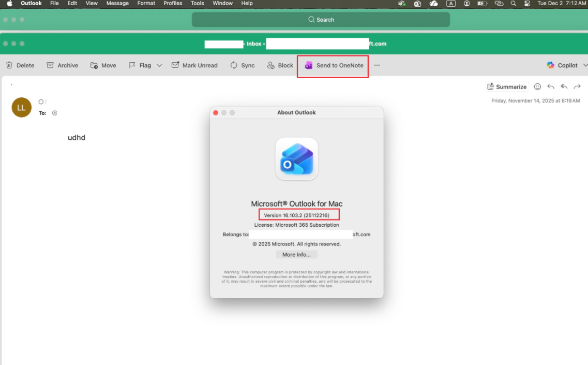Archive the open message from the toolbar
This screenshot has height=365, width=588.
point(62,65)
